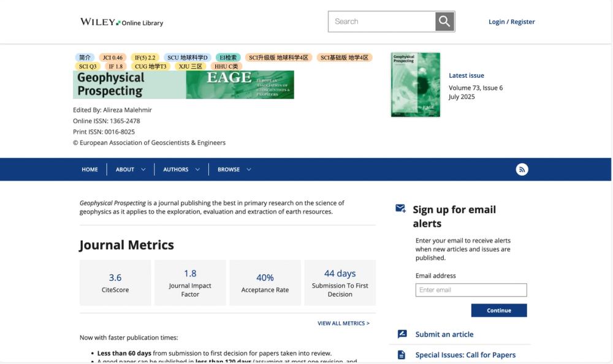Click the Wiley Online Library logo
Screen dimensions: 613x364
(121, 22)
